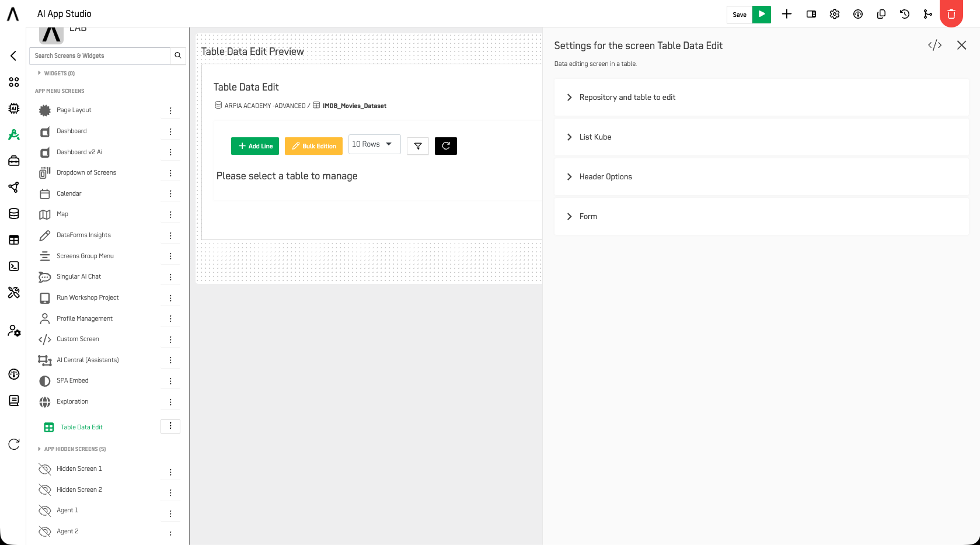
Task: Open the code view icon in settings
Action: pos(935,46)
